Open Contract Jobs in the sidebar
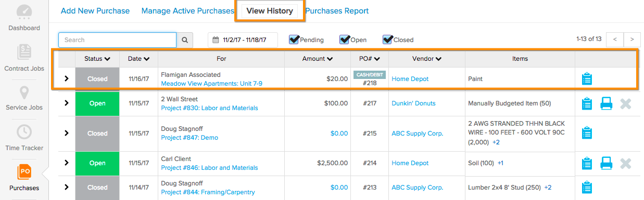 pos(24,58)
